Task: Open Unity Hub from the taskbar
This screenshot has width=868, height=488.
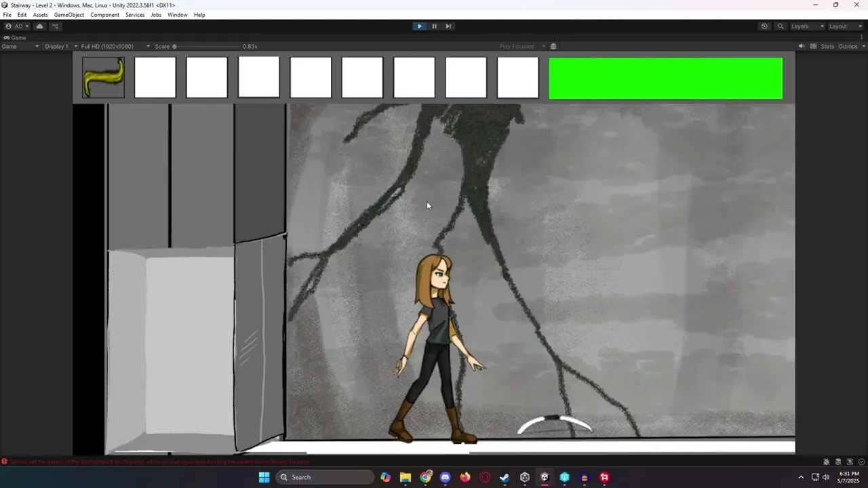Action: [525, 477]
